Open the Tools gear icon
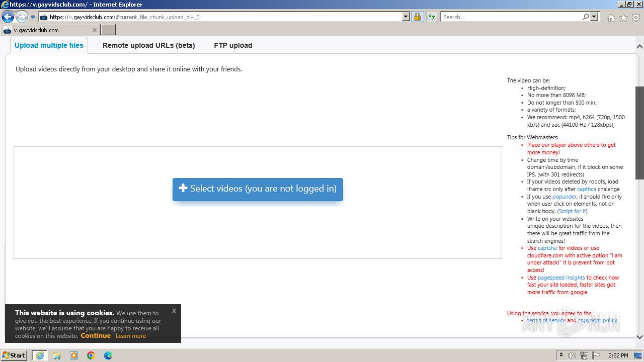 [x=636, y=18]
